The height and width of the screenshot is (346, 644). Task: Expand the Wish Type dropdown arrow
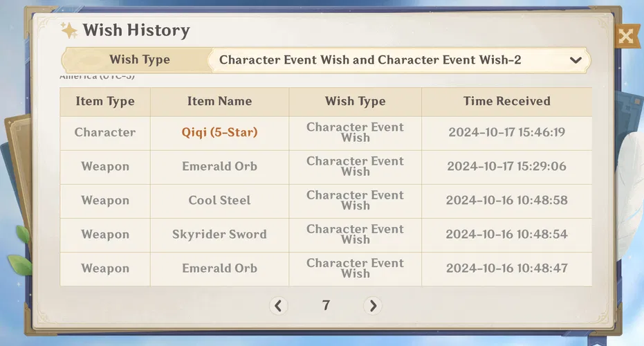575,60
